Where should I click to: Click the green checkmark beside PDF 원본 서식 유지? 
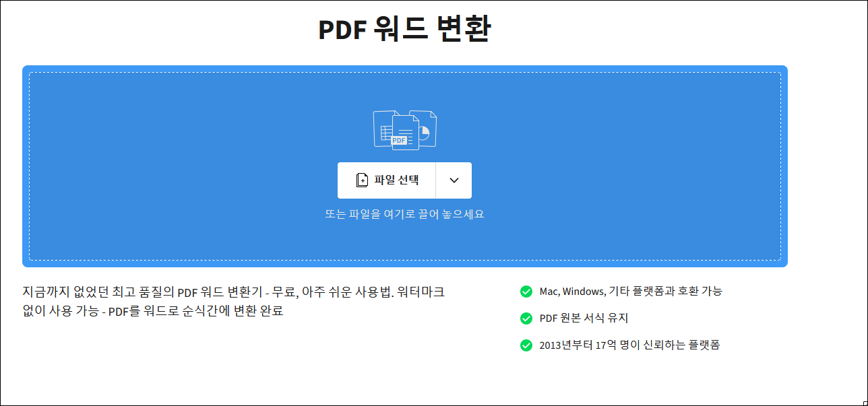point(526,318)
